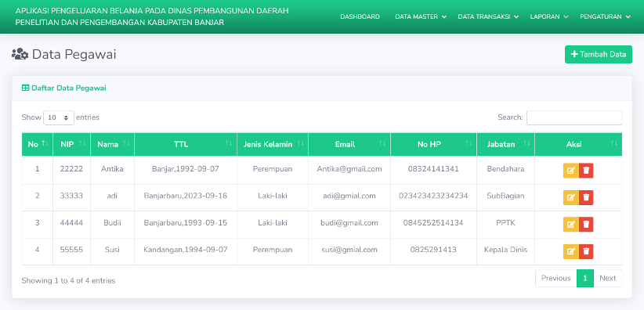Click the Tambah Data button
Viewport: 644px width, 310px height.
[599, 54]
